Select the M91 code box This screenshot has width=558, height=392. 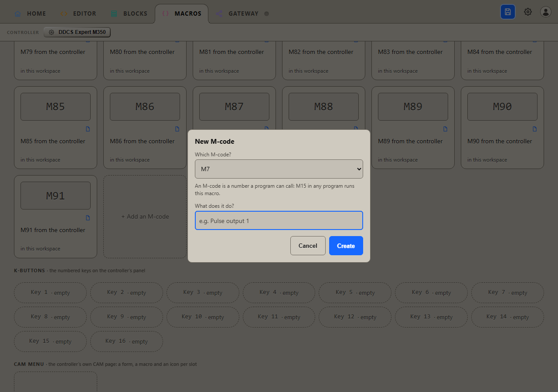coord(55,196)
